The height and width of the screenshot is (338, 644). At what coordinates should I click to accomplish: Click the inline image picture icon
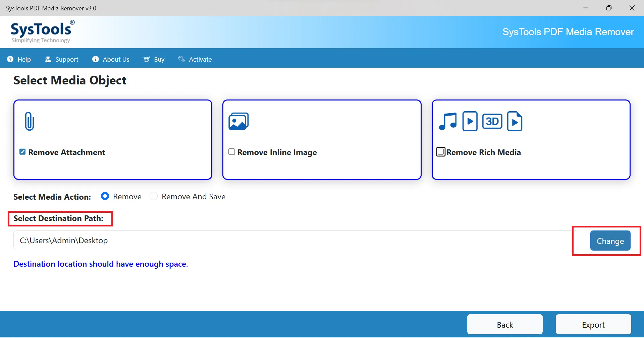(238, 121)
